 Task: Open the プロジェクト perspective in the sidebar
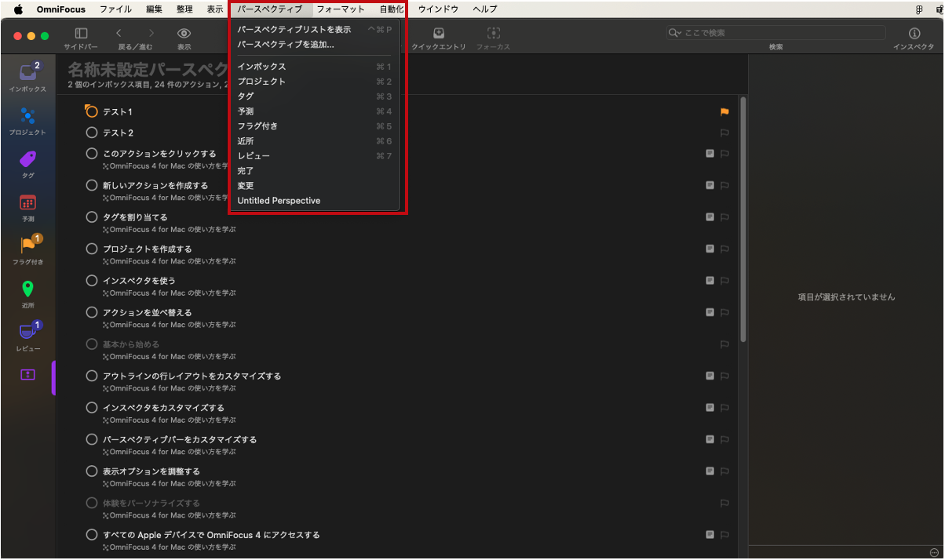[x=27, y=120]
